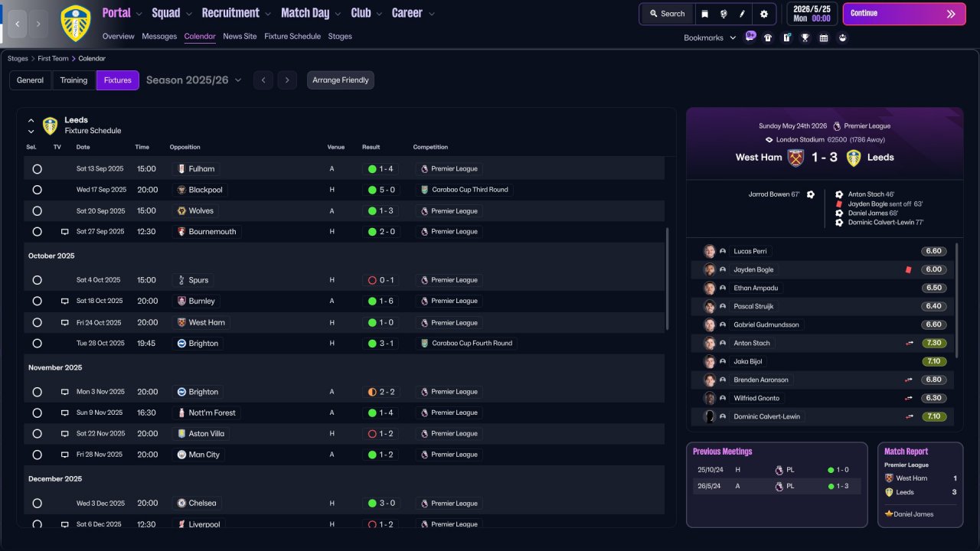Click the Match Report card
This screenshot has width=980, height=551.
(920, 484)
